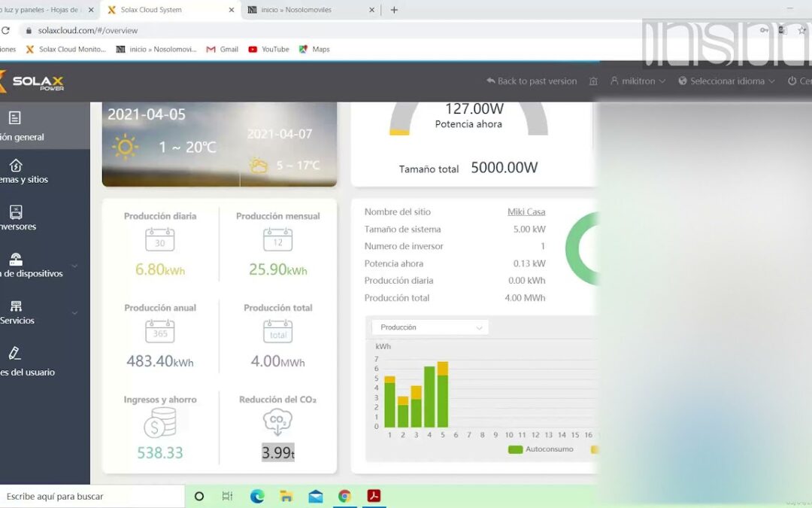Click the address bar URL solaxcloud.com
Image resolution: width=812 pixels, height=508 pixels.
pyautogui.click(x=88, y=31)
